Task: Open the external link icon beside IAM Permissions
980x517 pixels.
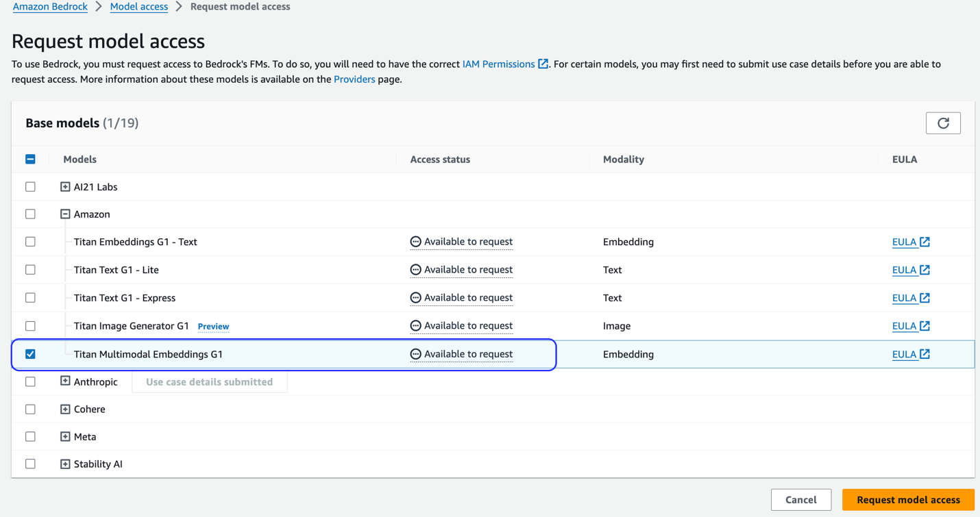Action: [542, 64]
